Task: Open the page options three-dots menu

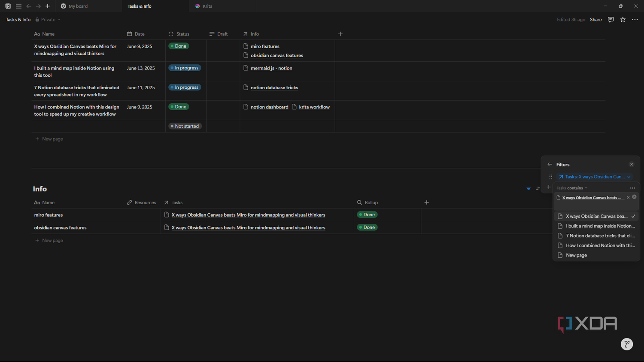Action: (635, 20)
